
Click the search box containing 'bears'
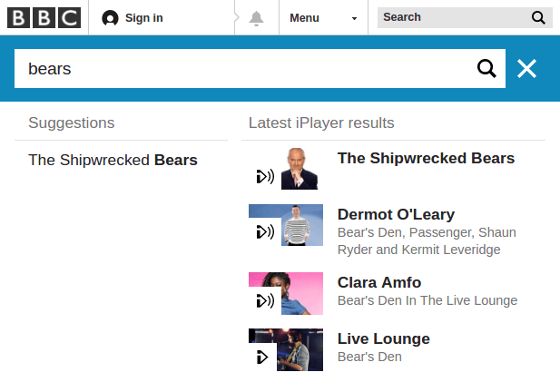(x=260, y=69)
